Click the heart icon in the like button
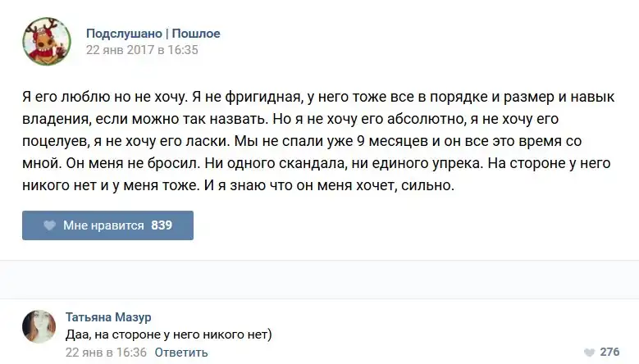 49,225
